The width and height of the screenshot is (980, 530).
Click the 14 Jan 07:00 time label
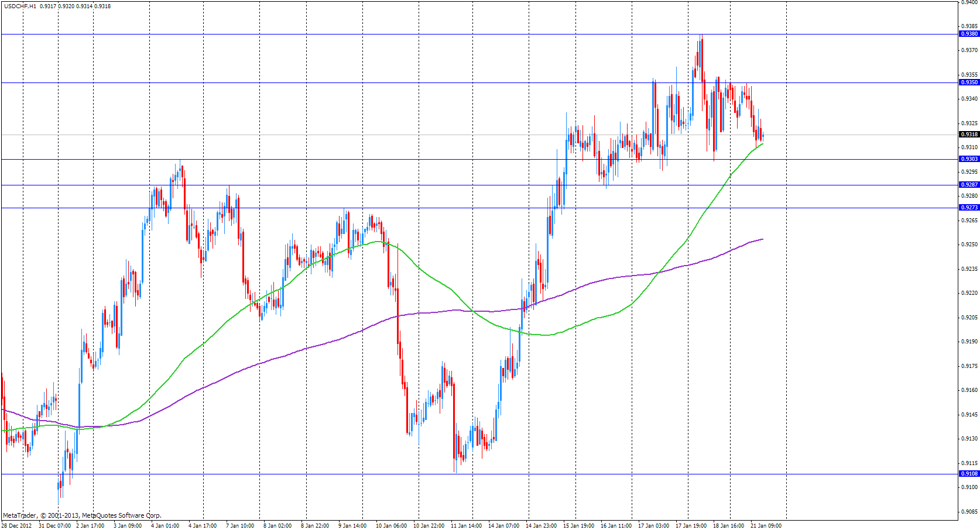pos(503,526)
